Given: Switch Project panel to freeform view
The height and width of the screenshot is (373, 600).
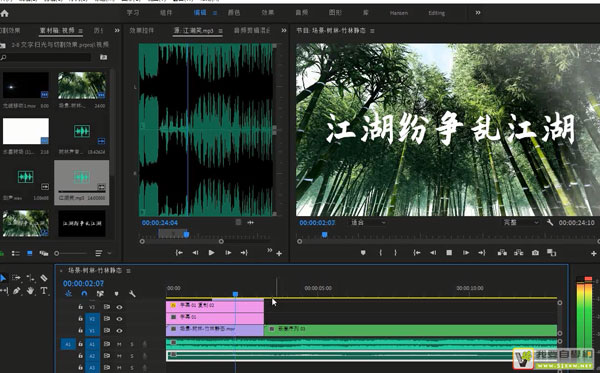Looking at the screenshot, I should [44, 253].
